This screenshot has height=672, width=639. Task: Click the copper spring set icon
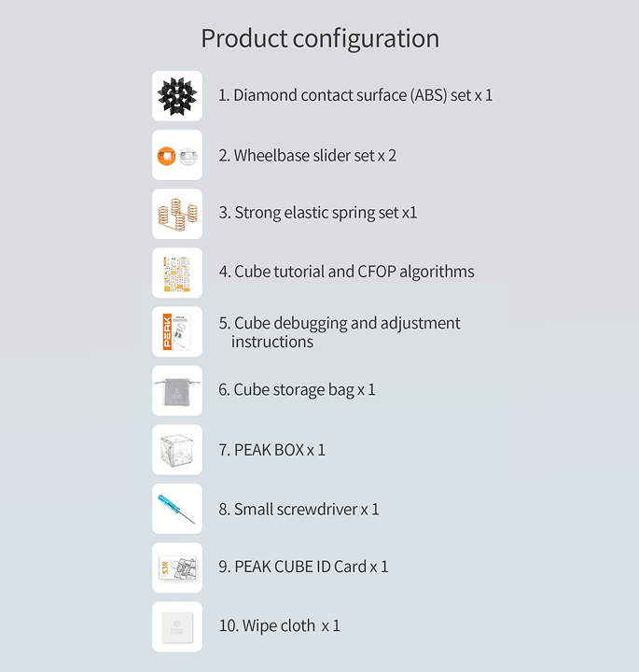177,214
